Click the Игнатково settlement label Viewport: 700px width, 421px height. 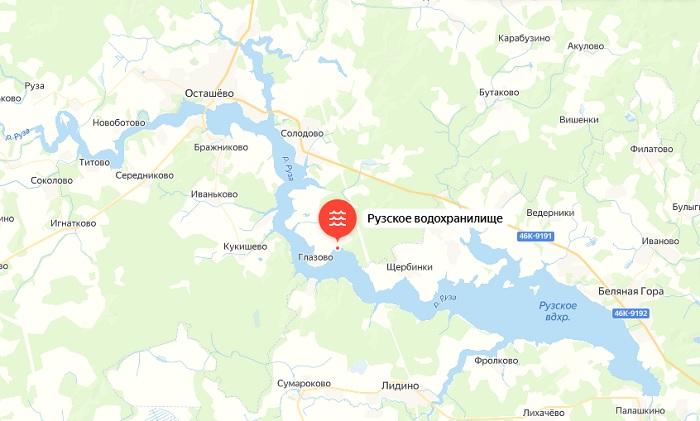tap(73, 223)
